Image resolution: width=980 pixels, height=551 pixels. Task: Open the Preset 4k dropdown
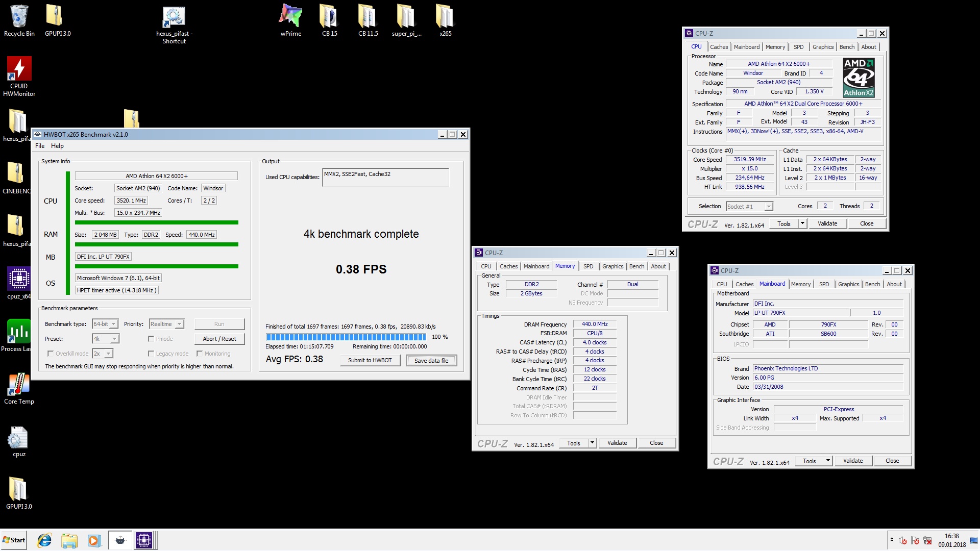click(x=106, y=339)
